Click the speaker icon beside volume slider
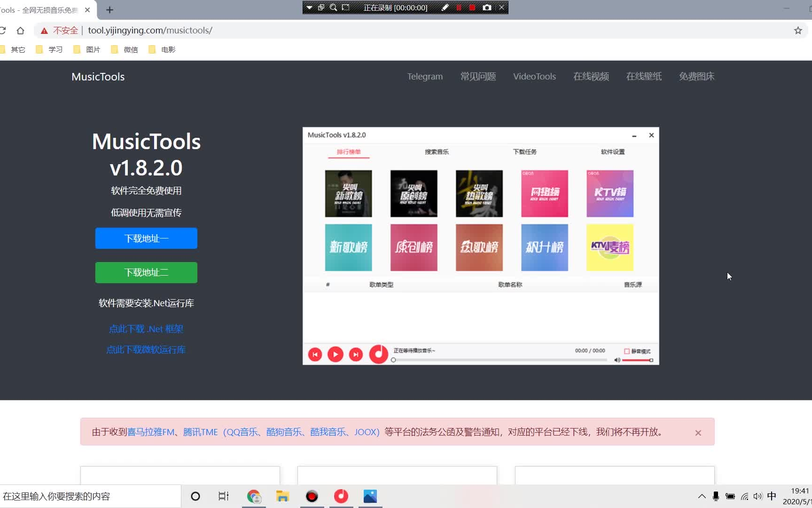 tap(617, 360)
